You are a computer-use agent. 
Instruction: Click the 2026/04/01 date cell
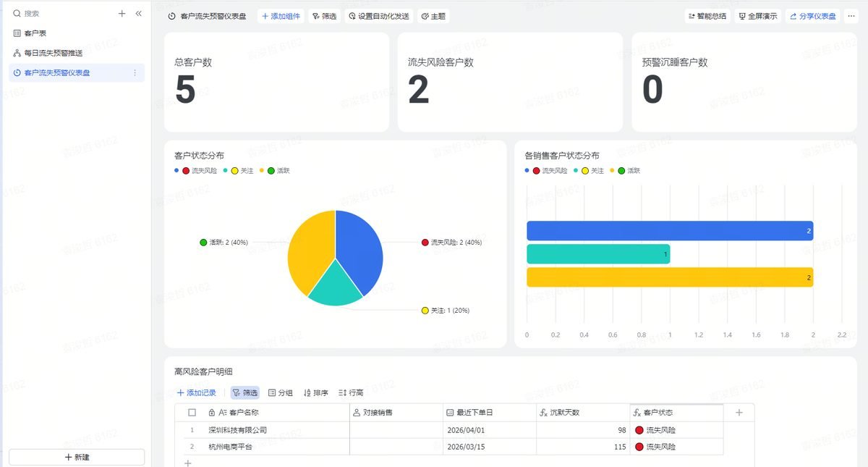490,430
